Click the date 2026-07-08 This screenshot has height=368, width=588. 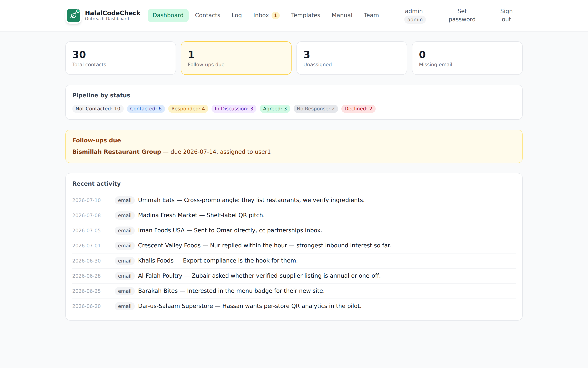click(x=87, y=215)
